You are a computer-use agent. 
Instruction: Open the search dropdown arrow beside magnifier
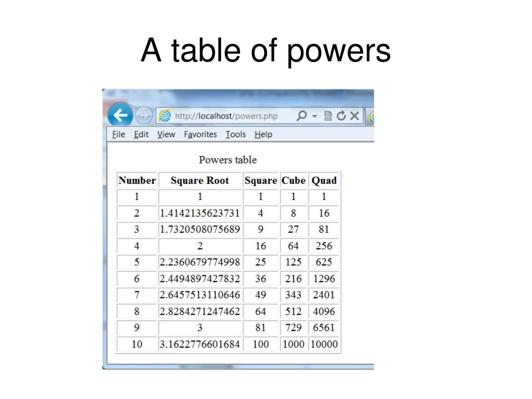tap(314, 116)
